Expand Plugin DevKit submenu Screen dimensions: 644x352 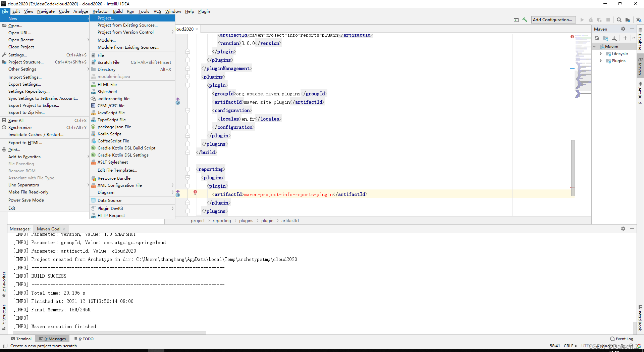tap(132, 209)
